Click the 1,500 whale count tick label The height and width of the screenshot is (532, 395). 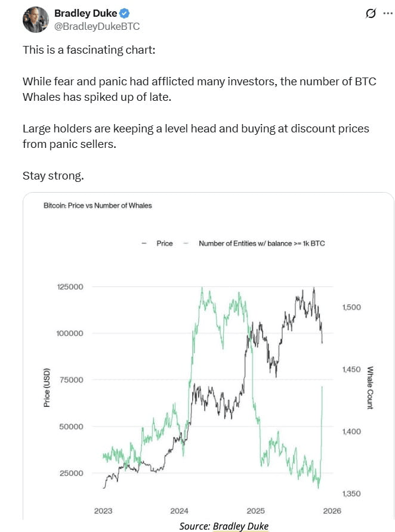point(352,307)
